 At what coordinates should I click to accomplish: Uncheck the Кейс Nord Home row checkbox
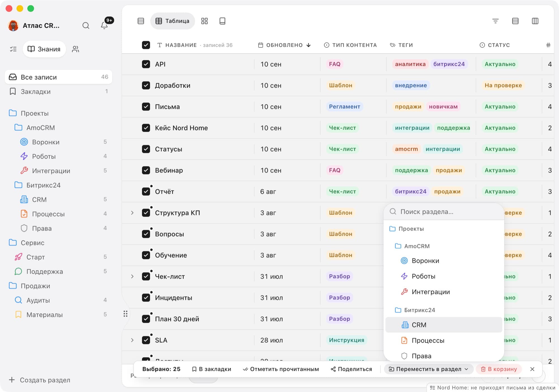[x=146, y=128]
